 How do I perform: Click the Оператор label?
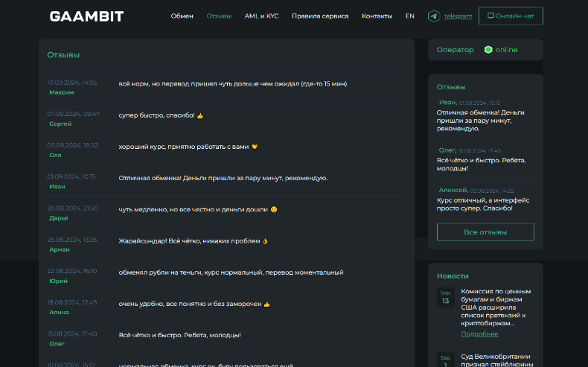pyautogui.click(x=455, y=50)
